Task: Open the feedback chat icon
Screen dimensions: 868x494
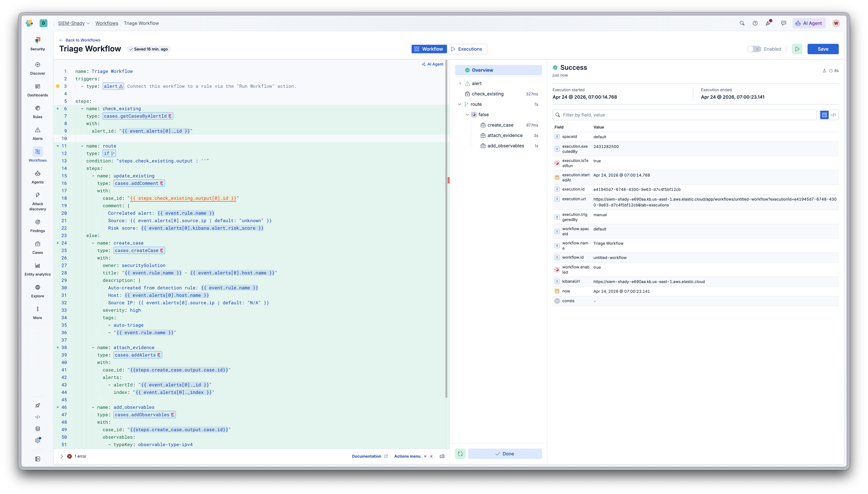Action: [x=784, y=23]
